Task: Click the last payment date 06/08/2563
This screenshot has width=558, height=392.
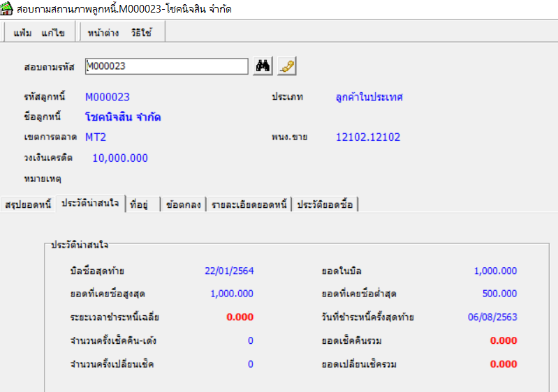Action: pyautogui.click(x=492, y=317)
